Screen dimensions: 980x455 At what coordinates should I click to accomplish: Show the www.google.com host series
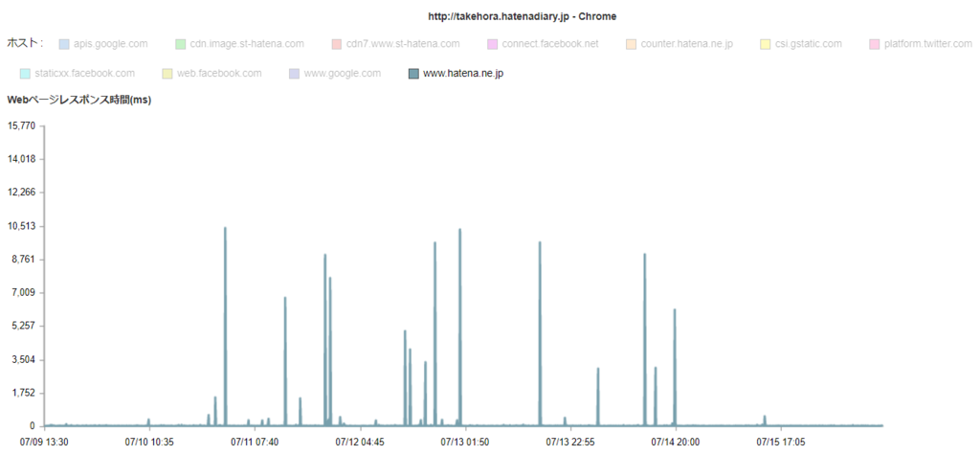point(342,74)
